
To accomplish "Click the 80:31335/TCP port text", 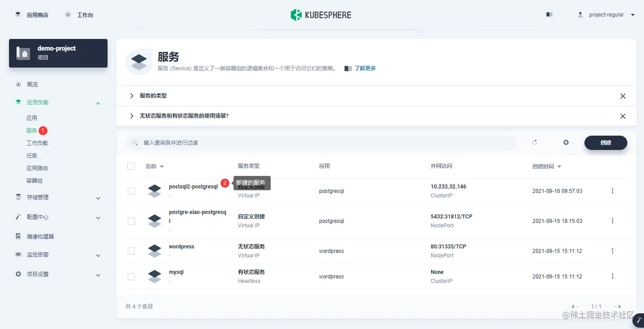I will coord(448,247).
